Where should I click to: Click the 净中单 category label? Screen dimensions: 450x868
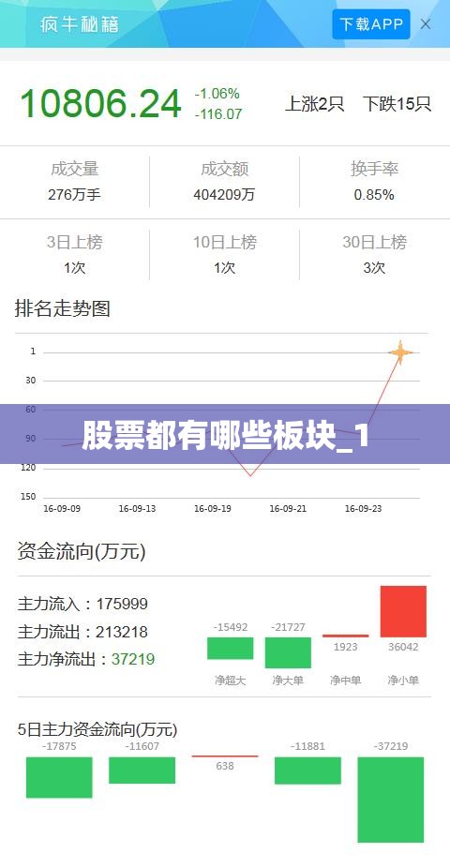point(345,681)
